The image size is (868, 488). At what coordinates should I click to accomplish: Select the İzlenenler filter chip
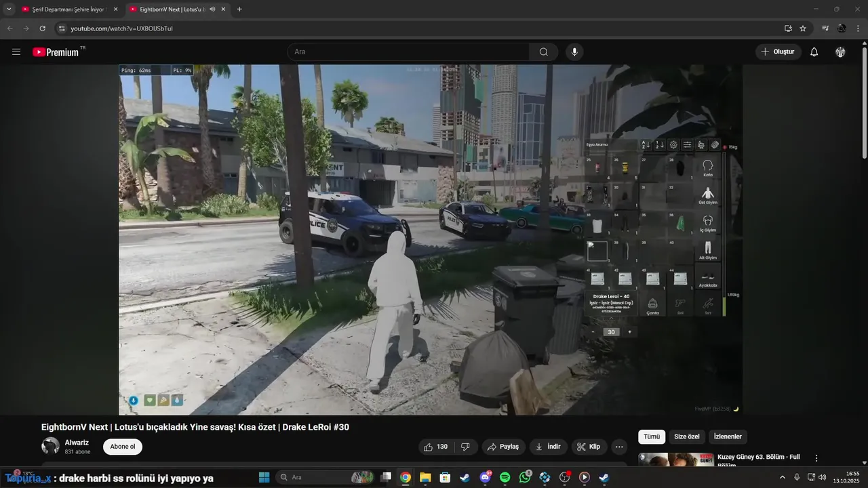coord(728,436)
